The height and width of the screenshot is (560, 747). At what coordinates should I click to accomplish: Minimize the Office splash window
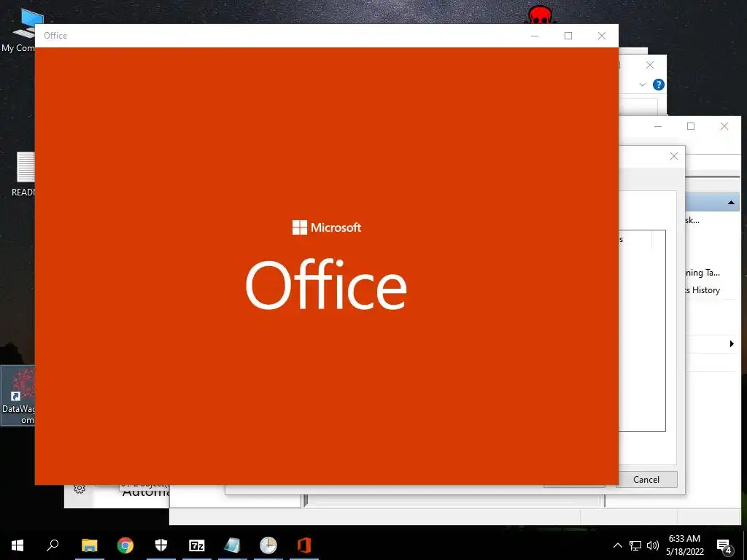pos(535,36)
